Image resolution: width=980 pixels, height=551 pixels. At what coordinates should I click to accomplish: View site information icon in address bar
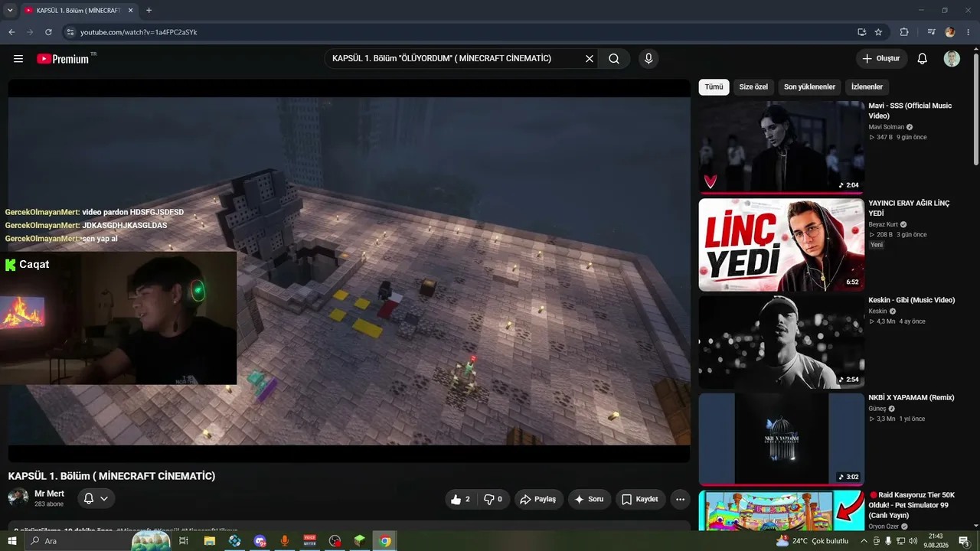tap(70, 32)
